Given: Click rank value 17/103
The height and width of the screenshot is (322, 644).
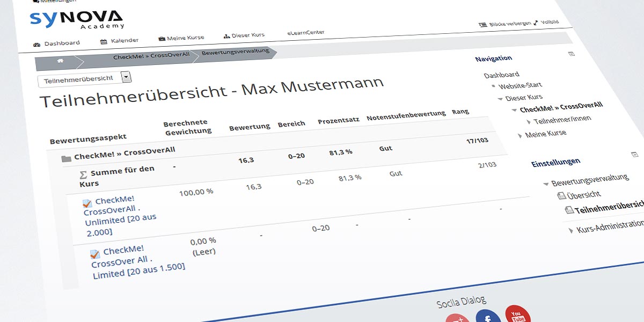Looking at the screenshot, I should [477, 141].
